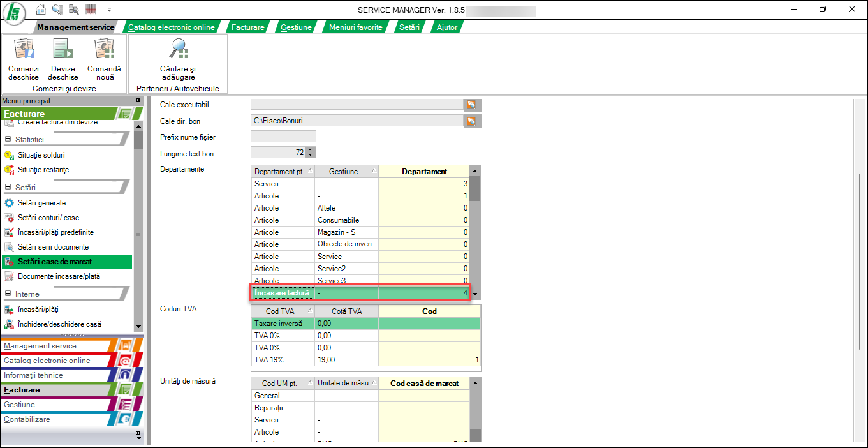Collapse the Statistici section

pos(8,140)
